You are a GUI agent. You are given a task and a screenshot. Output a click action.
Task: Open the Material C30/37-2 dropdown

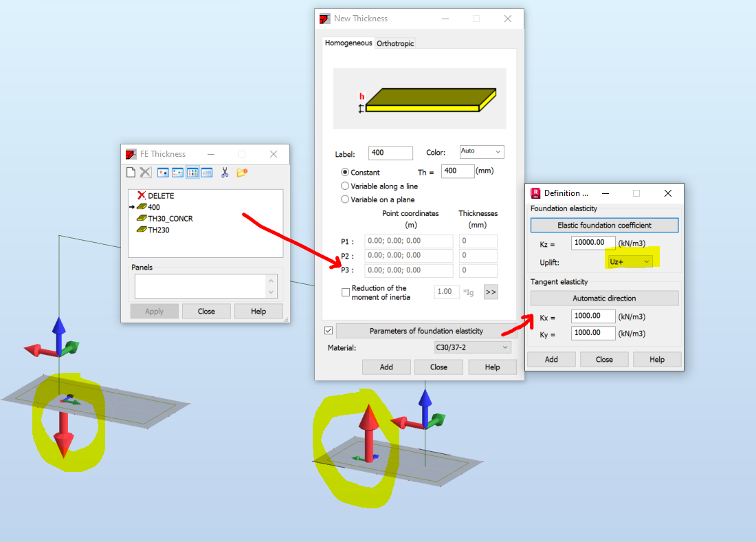472,347
